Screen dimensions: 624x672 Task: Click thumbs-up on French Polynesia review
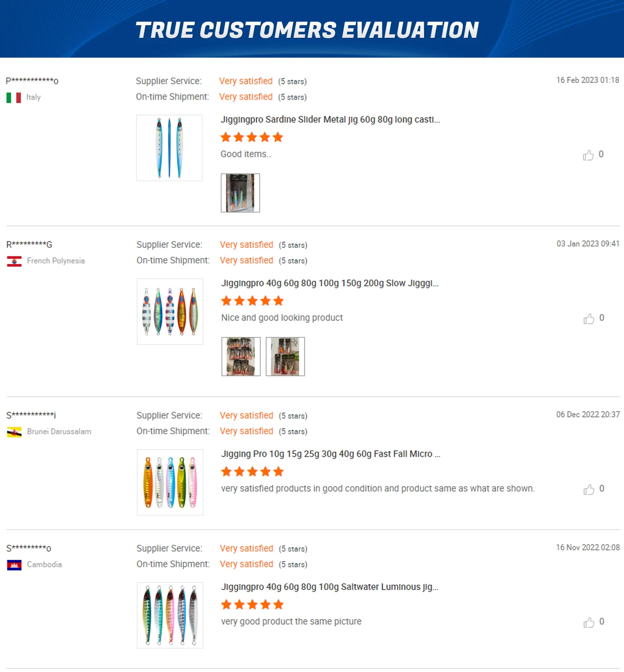coord(588,319)
